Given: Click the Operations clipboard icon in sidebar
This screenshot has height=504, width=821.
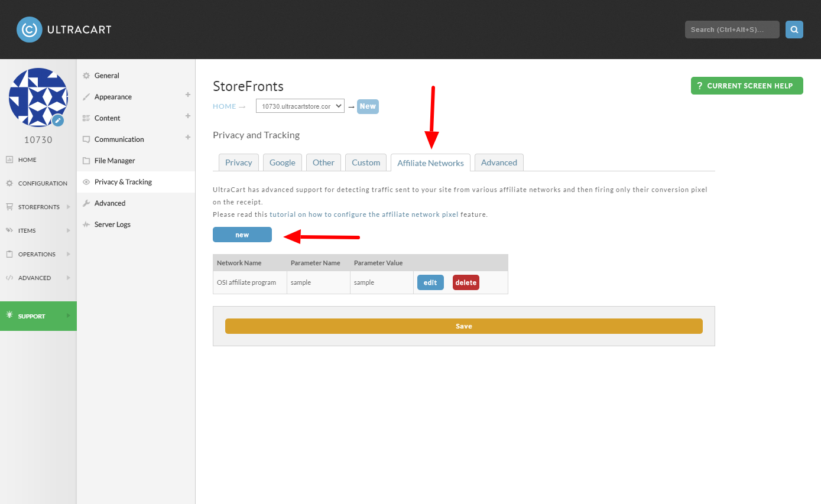Looking at the screenshot, I should tap(9, 254).
